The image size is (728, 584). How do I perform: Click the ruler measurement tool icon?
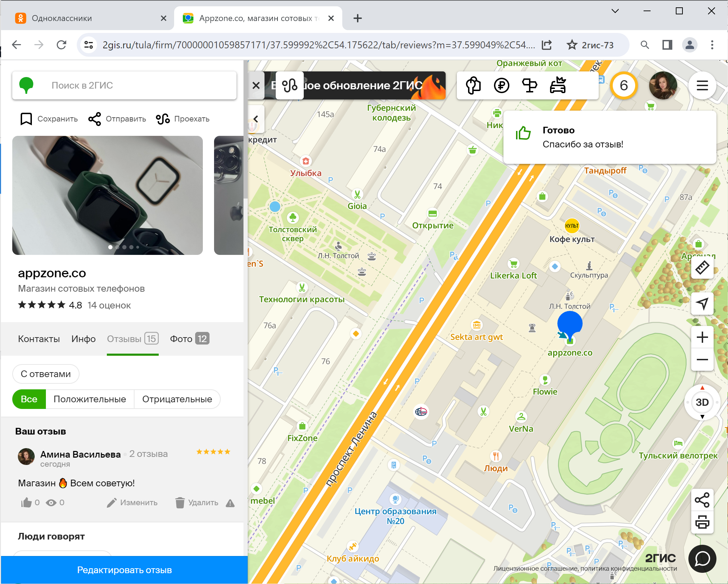(x=702, y=268)
